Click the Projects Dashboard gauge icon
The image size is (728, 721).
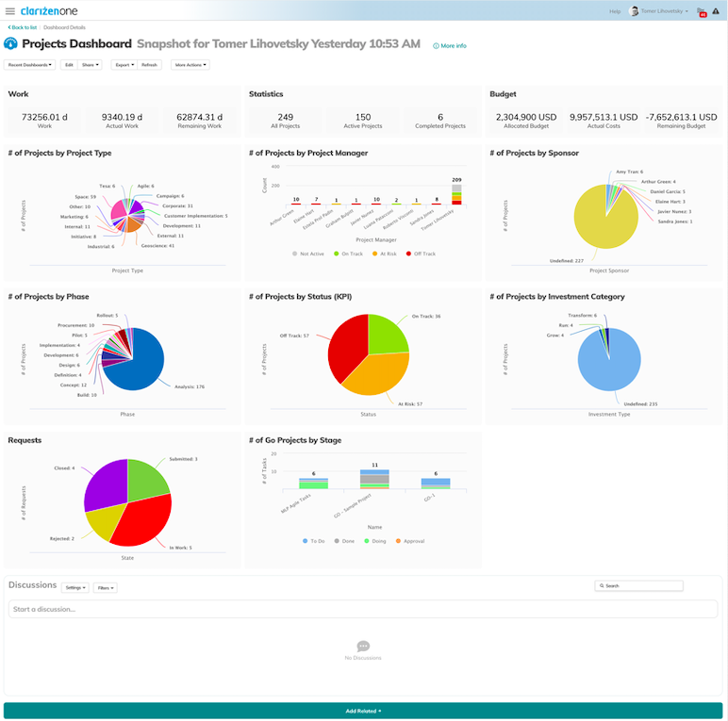11,44
